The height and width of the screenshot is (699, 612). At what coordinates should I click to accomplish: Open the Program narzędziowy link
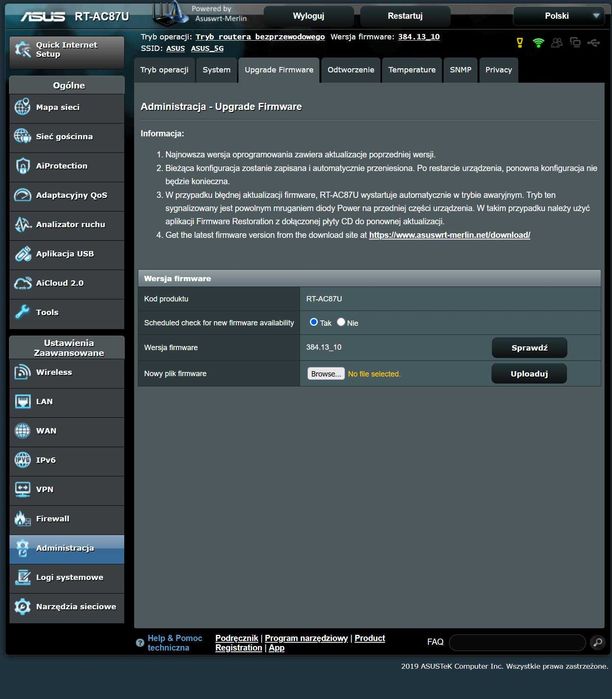306,638
